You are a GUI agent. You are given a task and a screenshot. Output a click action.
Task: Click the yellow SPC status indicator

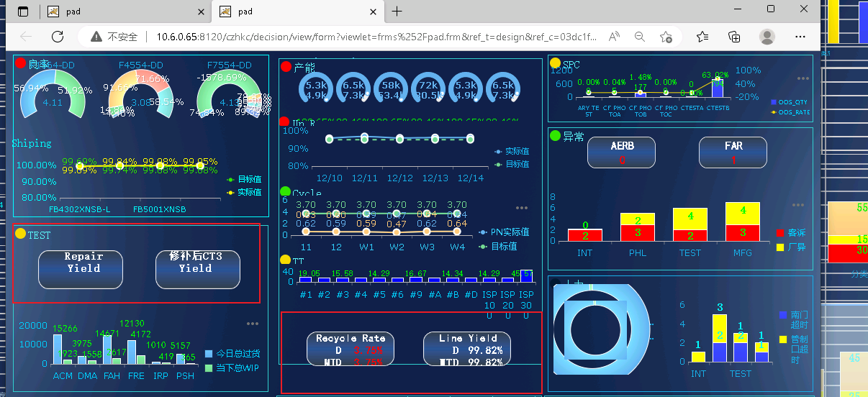click(x=555, y=63)
